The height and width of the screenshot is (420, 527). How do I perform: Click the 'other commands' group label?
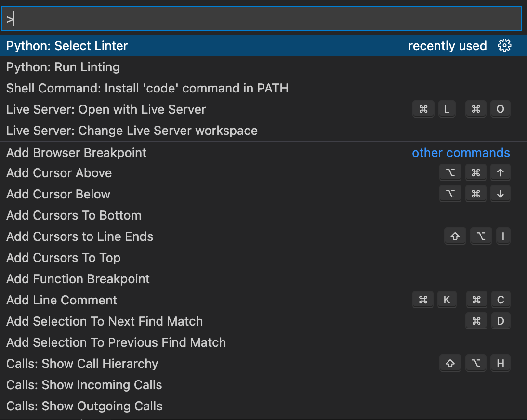461,153
